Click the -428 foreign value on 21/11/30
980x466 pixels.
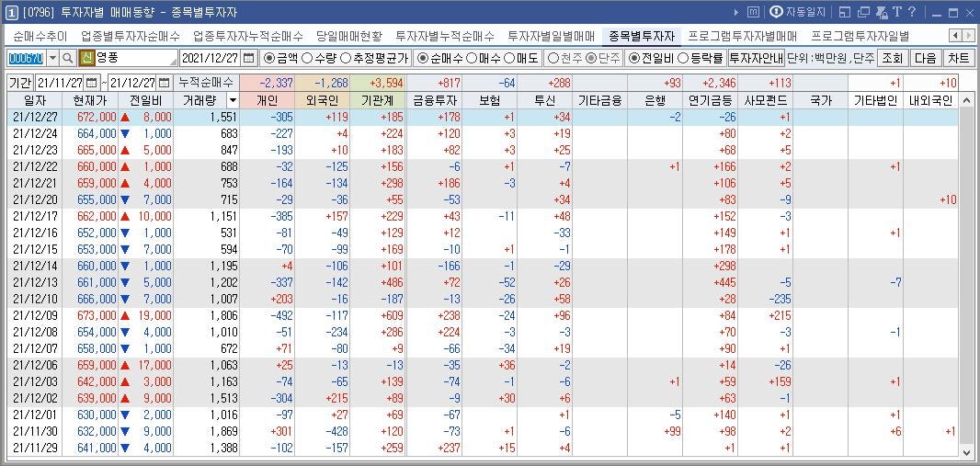[323, 431]
